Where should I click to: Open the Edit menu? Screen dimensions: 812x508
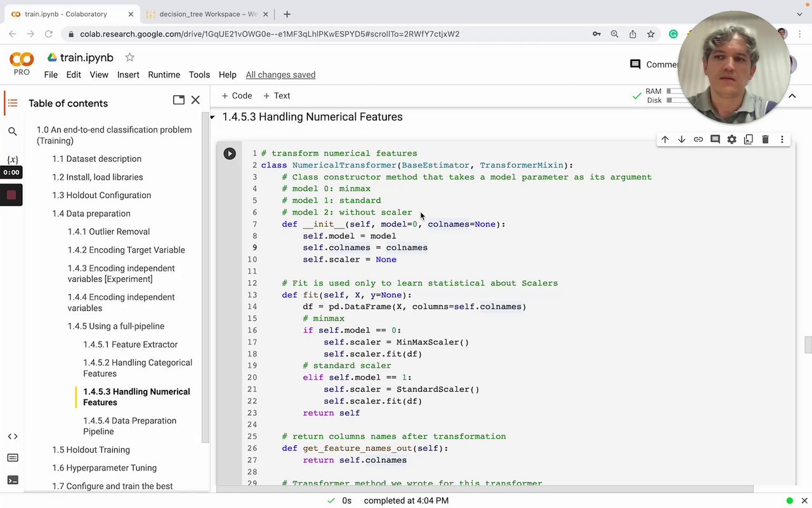pos(74,75)
